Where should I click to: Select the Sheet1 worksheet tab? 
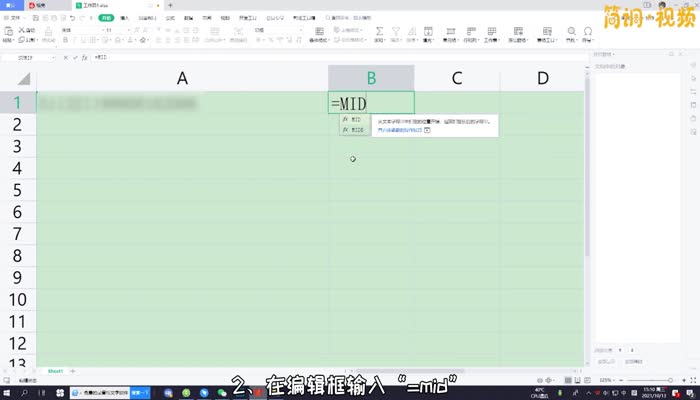55,370
